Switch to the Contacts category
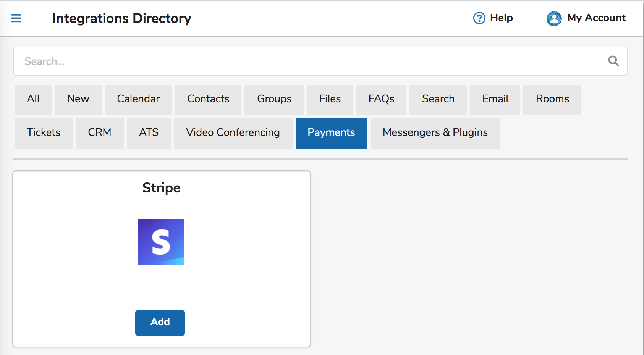Screen dimensions: 644x355 click(x=208, y=100)
